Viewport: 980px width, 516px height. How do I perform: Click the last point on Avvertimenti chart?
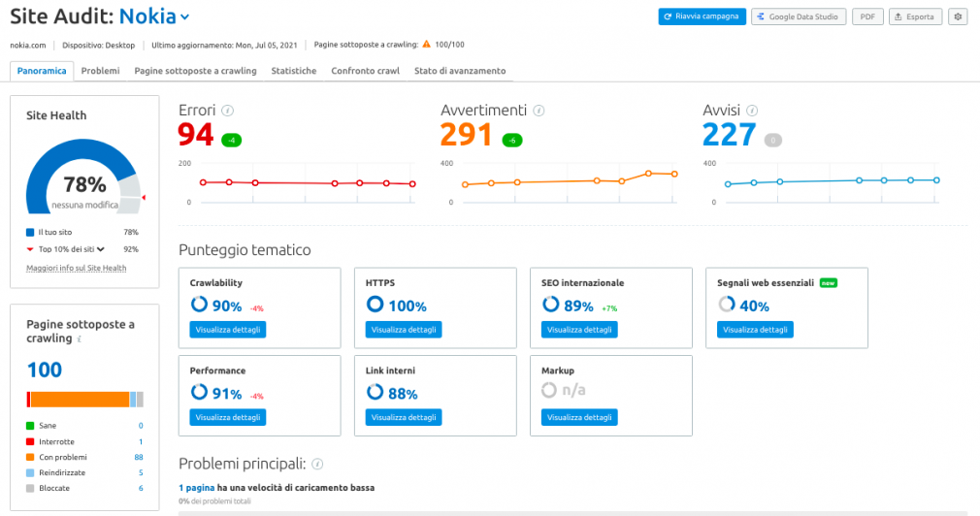point(675,175)
